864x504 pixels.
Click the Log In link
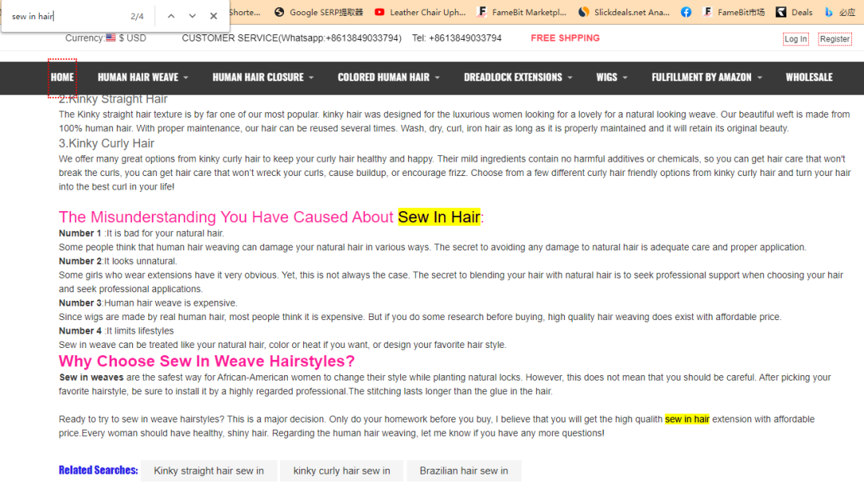796,39
